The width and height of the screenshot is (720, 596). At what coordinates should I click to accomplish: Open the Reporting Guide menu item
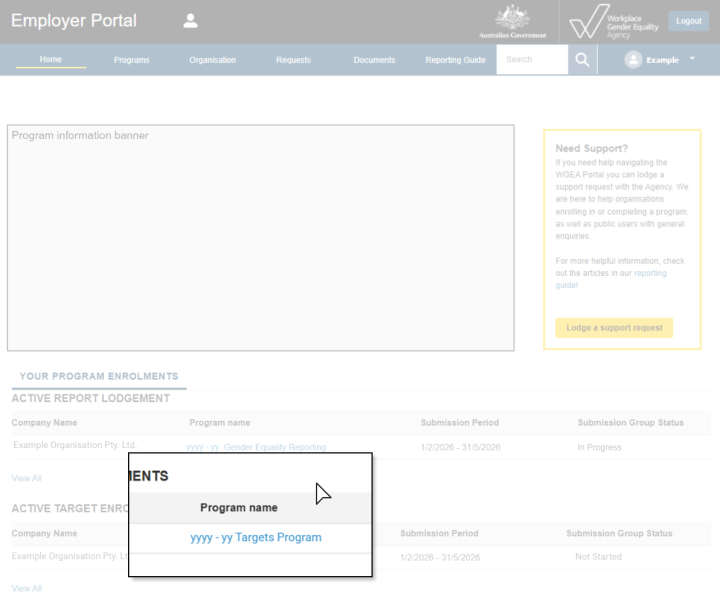(x=455, y=60)
